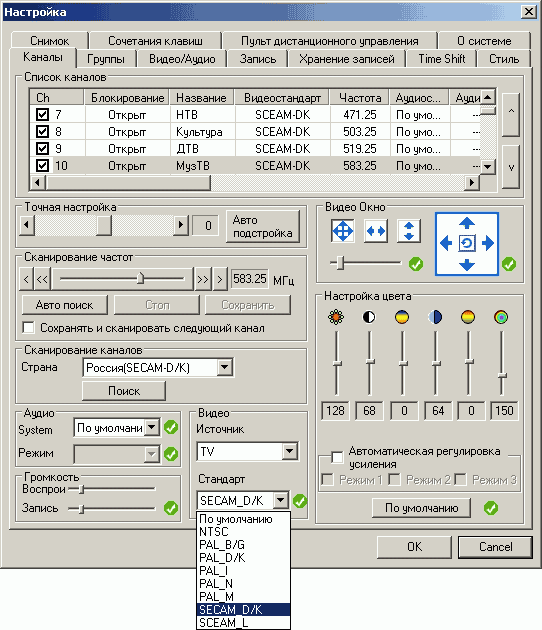
Task: Open the Стиль tab
Action: coord(504,59)
